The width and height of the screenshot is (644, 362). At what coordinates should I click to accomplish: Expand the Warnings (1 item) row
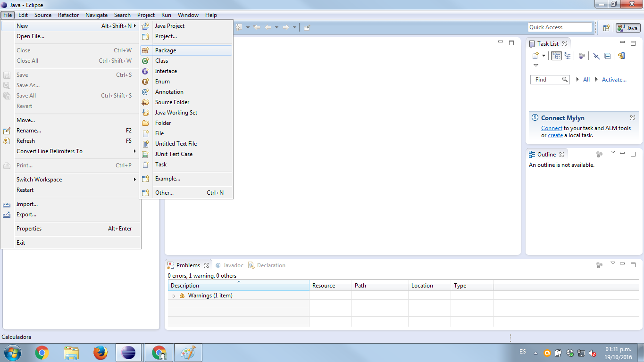click(x=174, y=296)
